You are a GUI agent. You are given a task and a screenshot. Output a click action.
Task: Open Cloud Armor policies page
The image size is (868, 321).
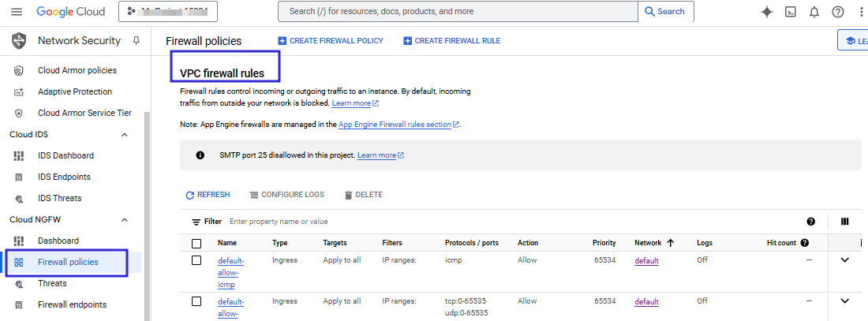click(77, 70)
